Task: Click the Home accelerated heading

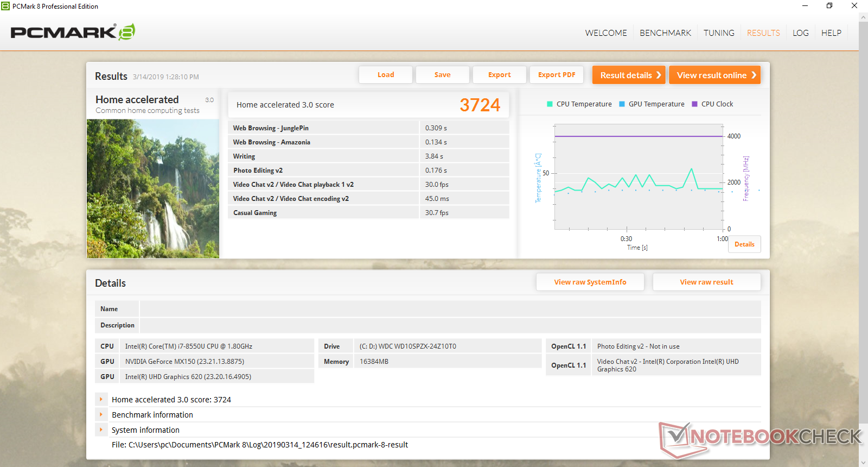Action: 137,99
